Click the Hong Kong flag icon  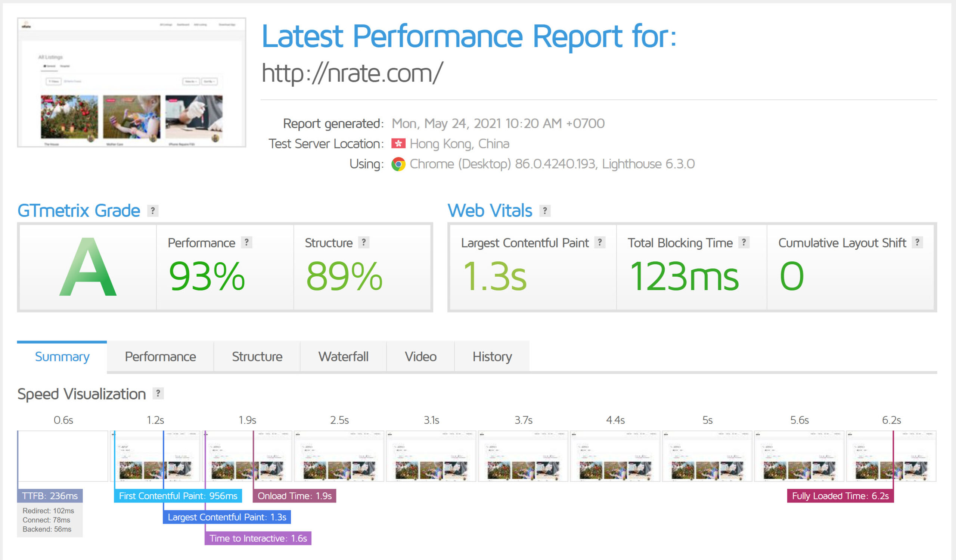coord(398,144)
